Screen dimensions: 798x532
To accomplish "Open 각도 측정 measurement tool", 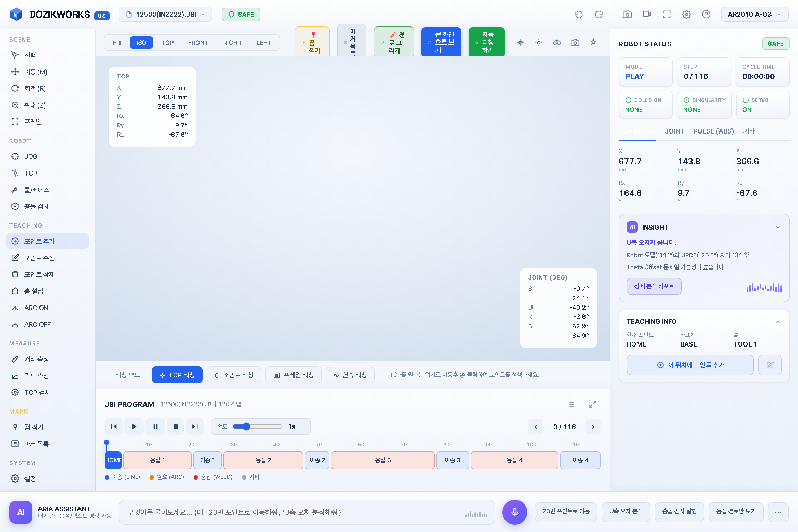I will point(47,376).
